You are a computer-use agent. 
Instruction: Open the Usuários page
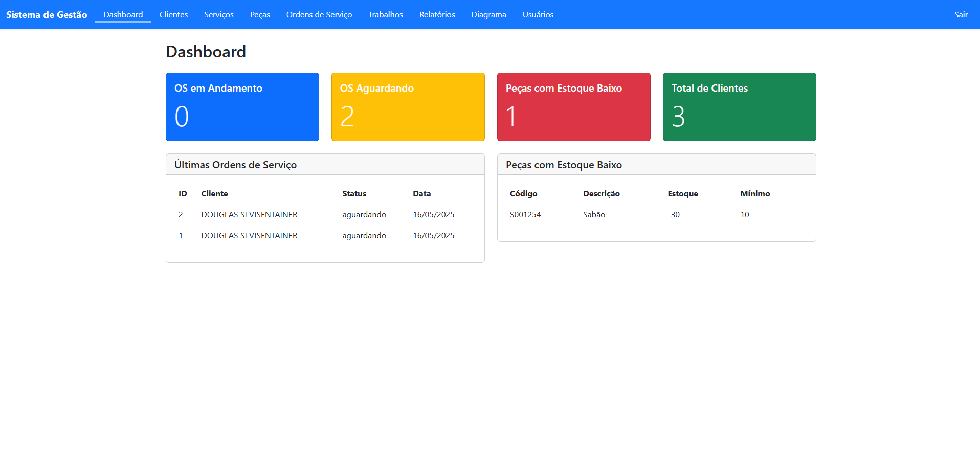tap(538, 14)
